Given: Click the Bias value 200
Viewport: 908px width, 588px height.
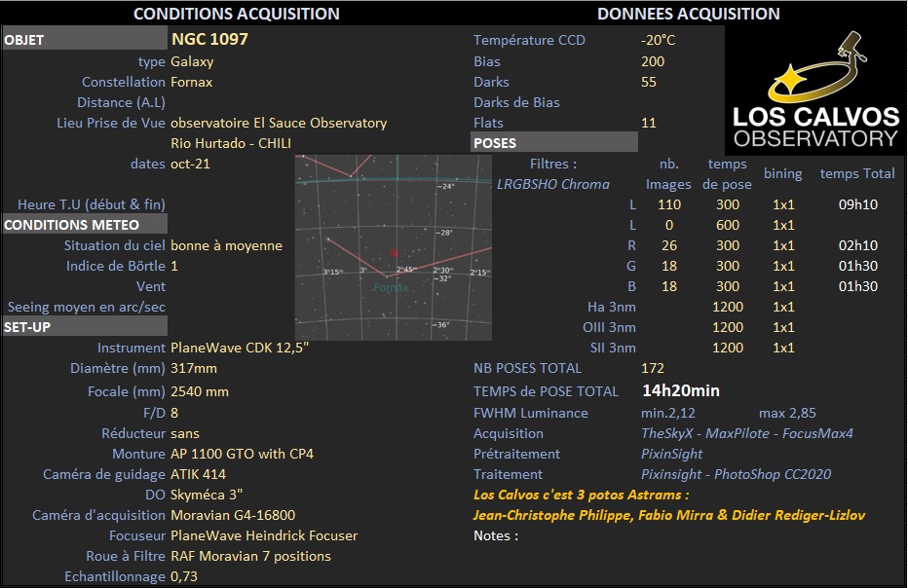Looking at the screenshot, I should (653, 61).
